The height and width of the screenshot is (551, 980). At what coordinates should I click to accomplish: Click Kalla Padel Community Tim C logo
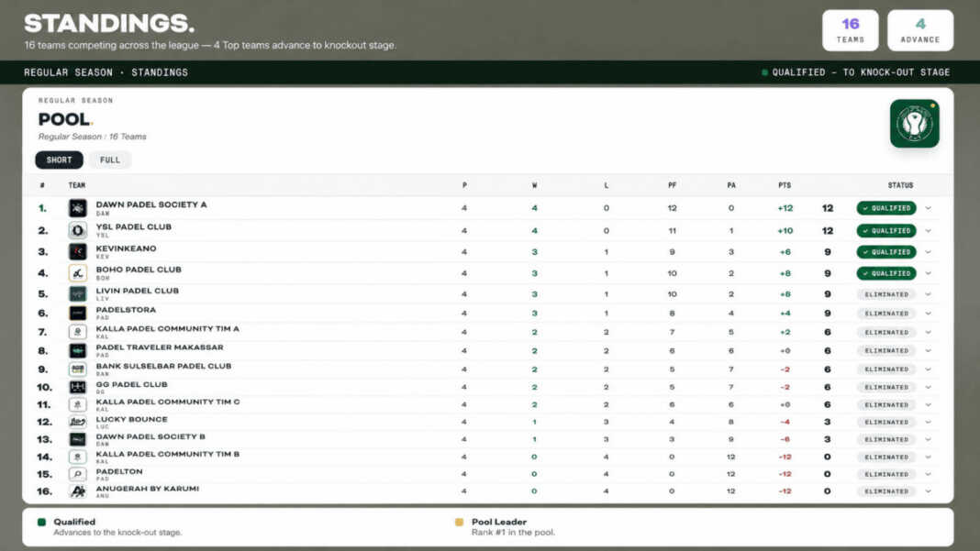[77, 405]
